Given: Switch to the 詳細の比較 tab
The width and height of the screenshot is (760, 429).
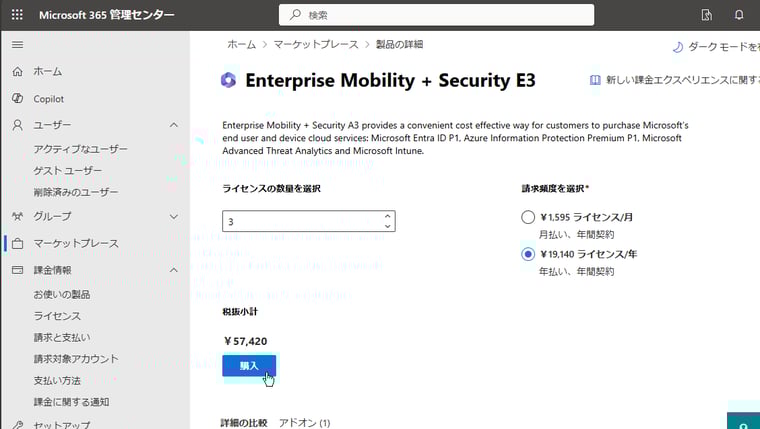Looking at the screenshot, I should 244,423.
